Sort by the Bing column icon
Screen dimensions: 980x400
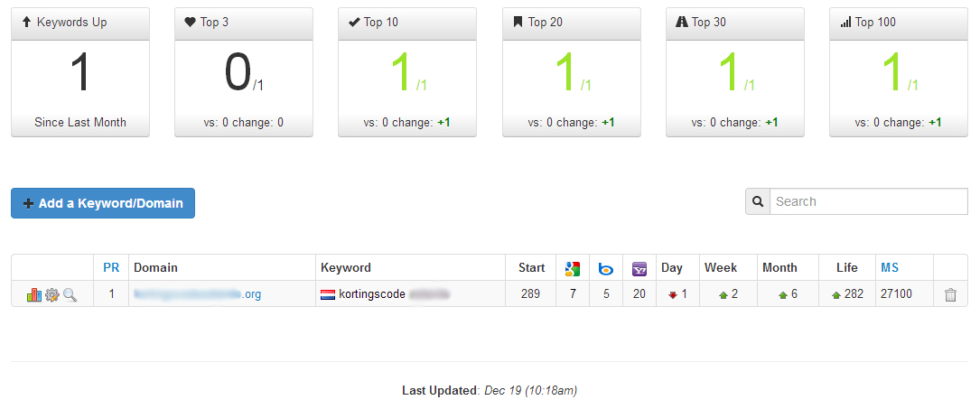click(606, 269)
